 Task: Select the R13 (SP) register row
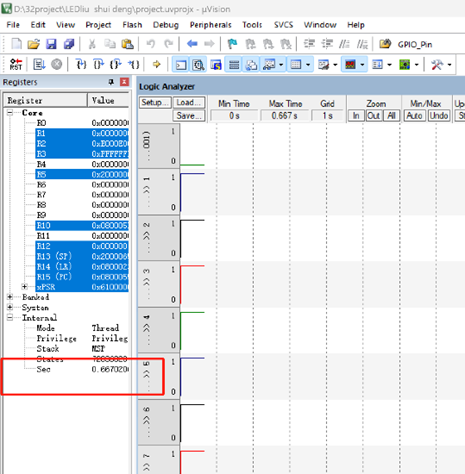point(82,256)
